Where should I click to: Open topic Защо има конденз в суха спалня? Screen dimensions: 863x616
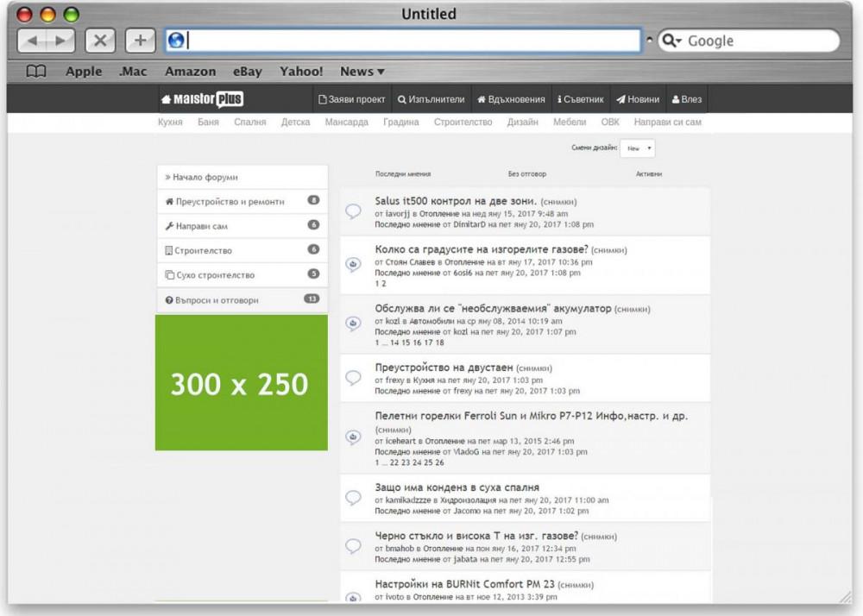click(457, 487)
